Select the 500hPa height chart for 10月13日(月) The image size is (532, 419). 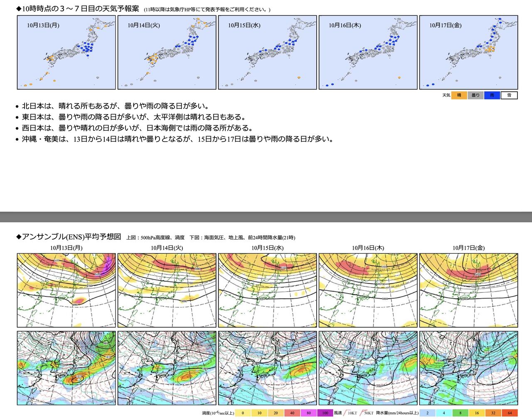66,290
